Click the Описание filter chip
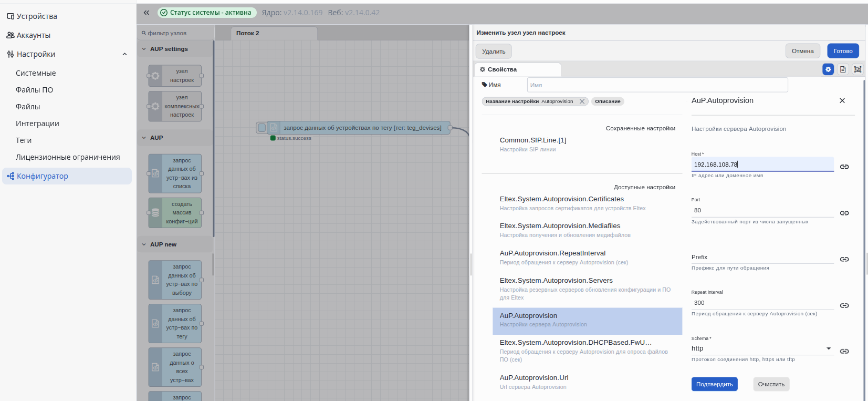 (608, 101)
